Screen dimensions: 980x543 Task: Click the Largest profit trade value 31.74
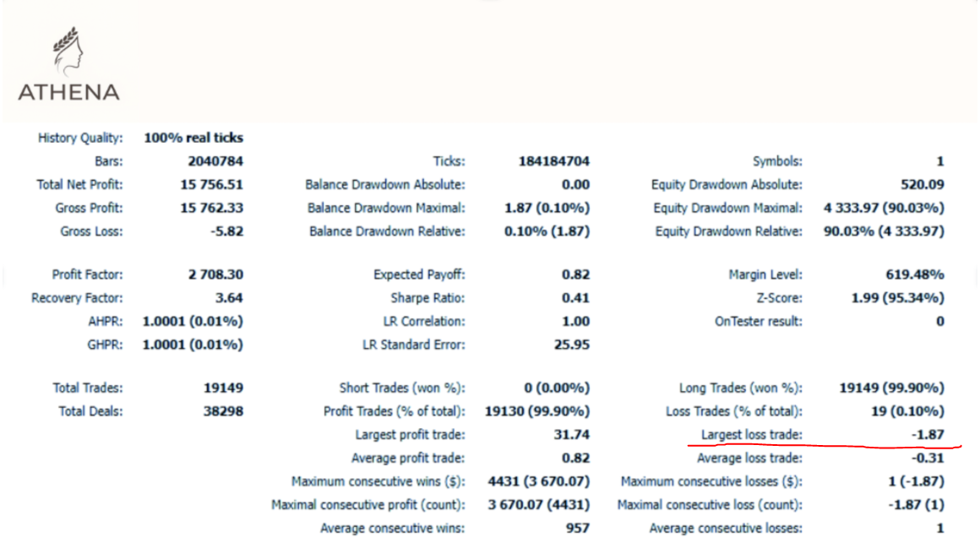(x=573, y=435)
